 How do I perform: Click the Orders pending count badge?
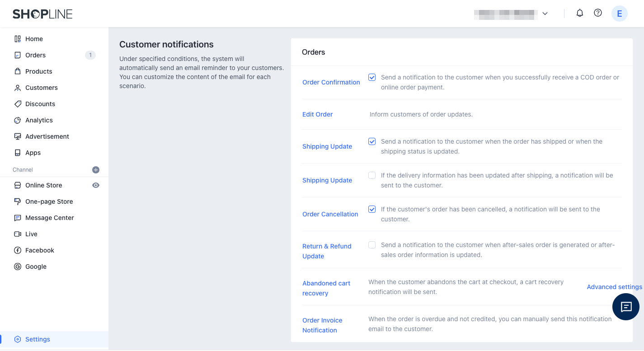(90, 55)
